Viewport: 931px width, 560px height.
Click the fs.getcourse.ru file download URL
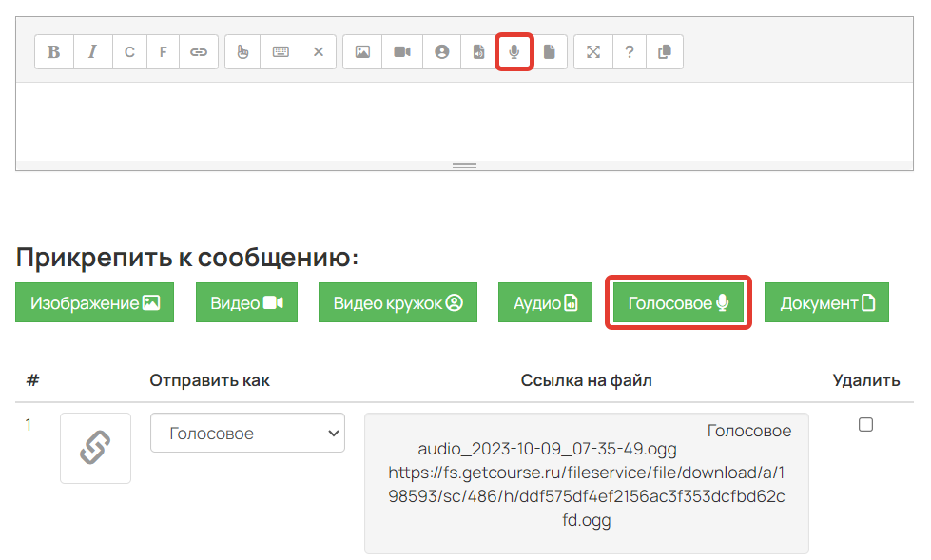coord(587,496)
